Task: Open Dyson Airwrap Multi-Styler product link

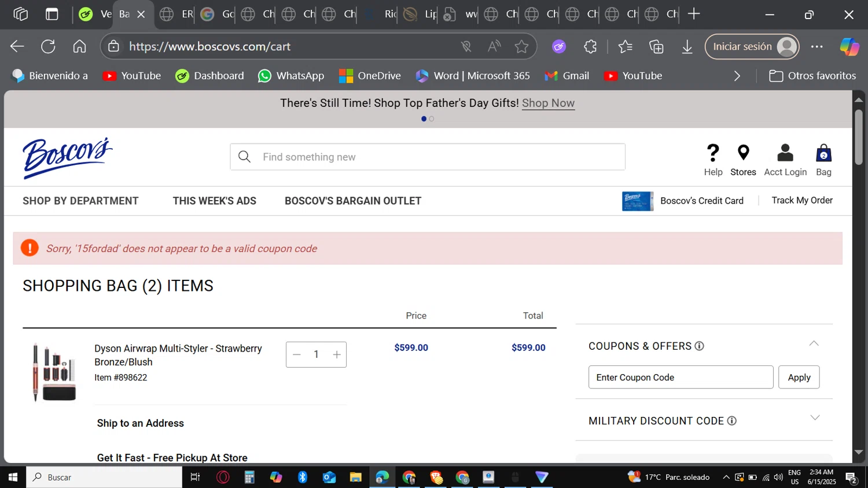Action: tap(178, 355)
